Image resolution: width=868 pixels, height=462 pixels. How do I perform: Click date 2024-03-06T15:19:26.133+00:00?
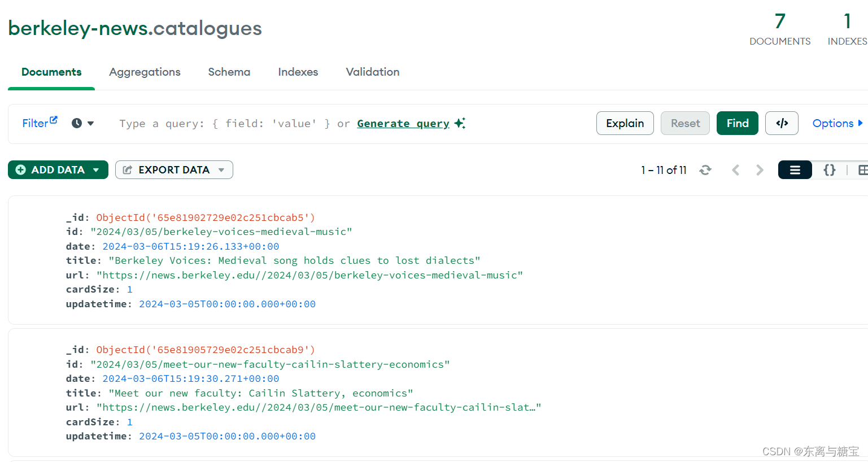[191, 246]
